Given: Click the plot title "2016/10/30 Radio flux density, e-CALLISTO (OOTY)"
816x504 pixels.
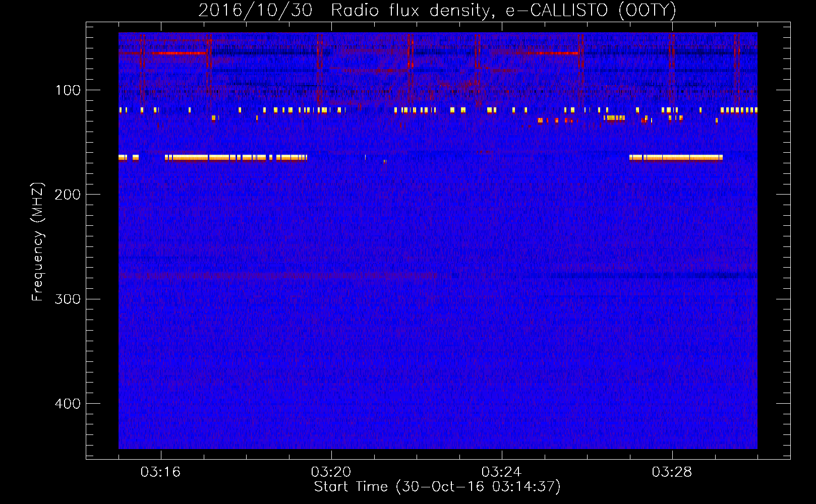Looking at the screenshot, I should click(x=437, y=10).
